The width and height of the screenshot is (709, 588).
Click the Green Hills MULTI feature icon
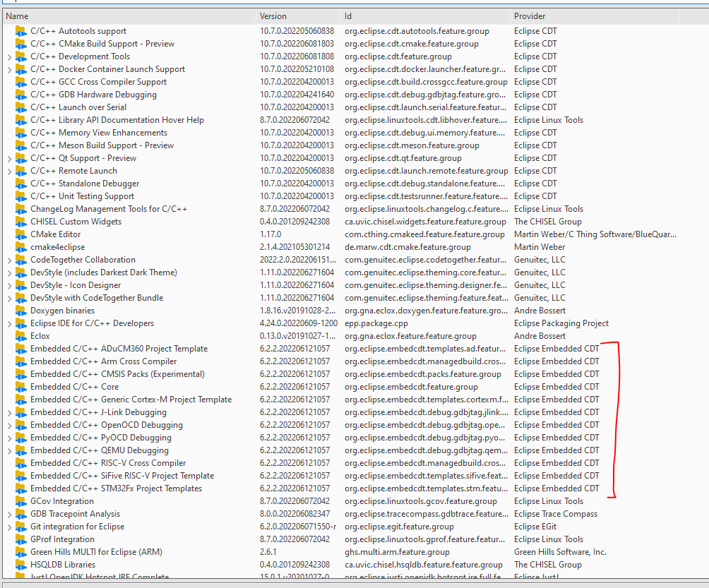click(20, 552)
